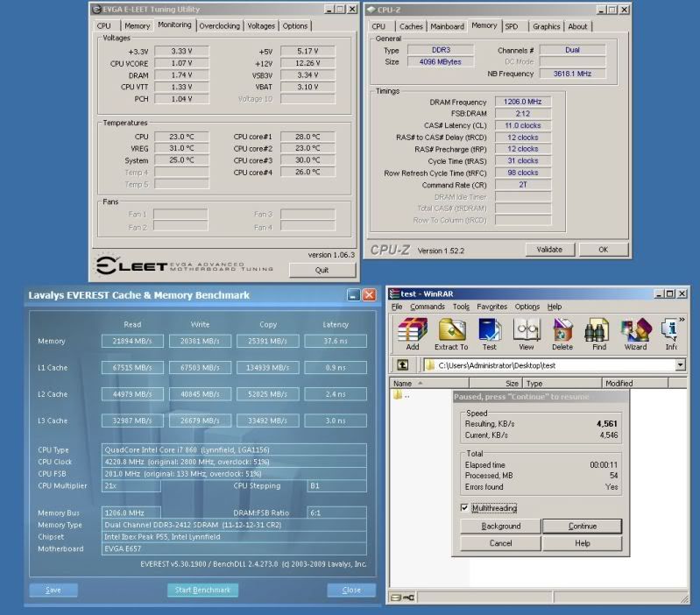
Task: Open the E-LEET Voltages tab
Action: pos(261,26)
